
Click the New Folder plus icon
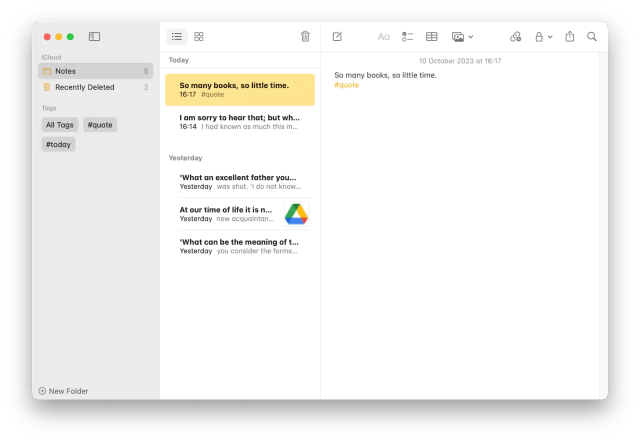(42, 391)
